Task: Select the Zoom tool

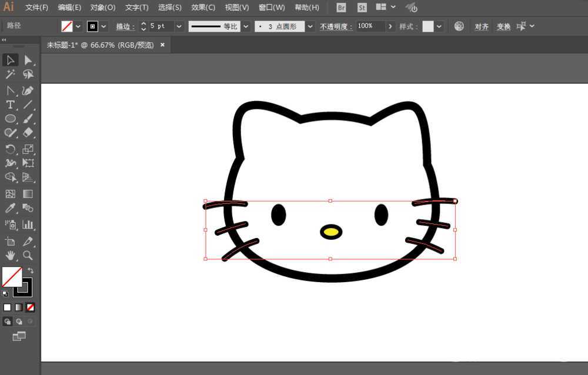Action: coord(28,256)
